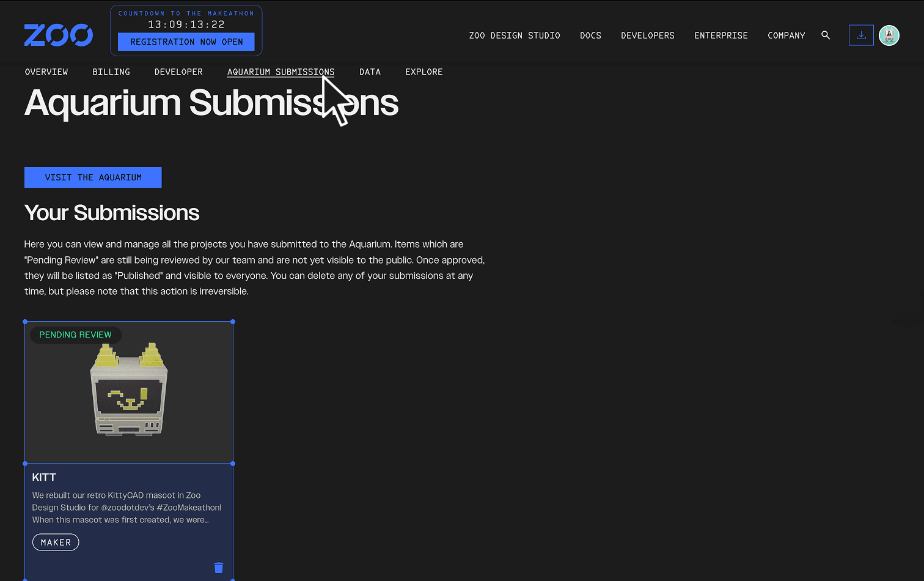This screenshot has width=924, height=581.
Task: Select the Aquarium Submissions tab
Action: [280, 72]
